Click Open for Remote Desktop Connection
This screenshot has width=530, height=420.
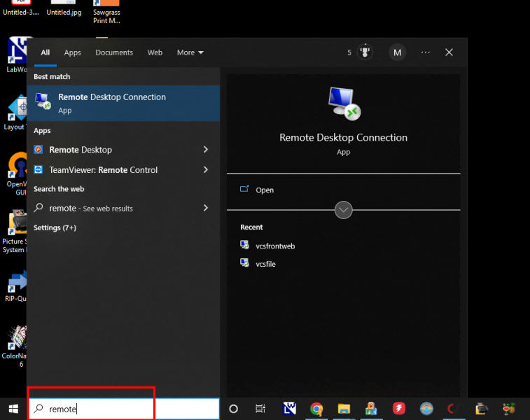[x=265, y=190]
